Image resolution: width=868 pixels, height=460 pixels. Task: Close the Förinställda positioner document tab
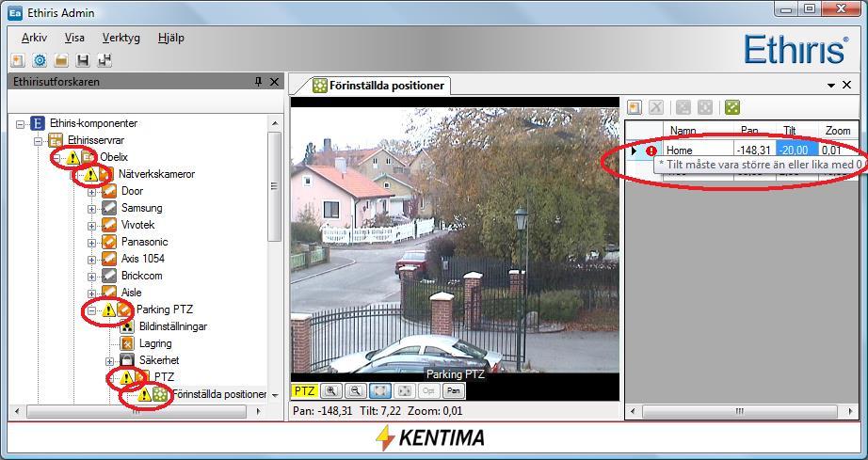click(846, 86)
